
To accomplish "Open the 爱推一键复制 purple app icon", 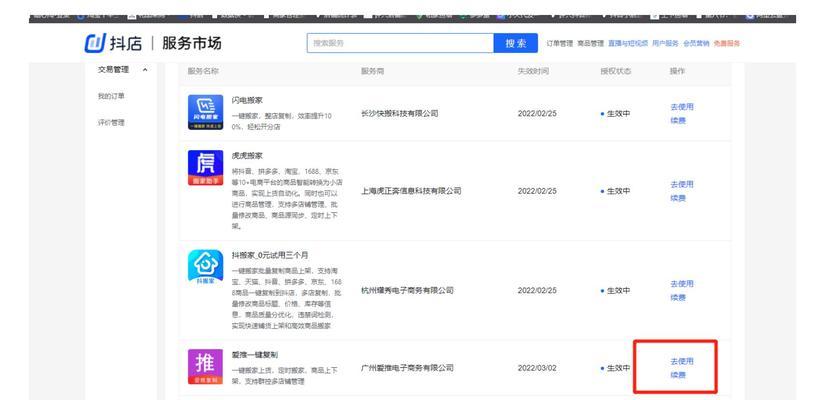I will pos(205,367).
